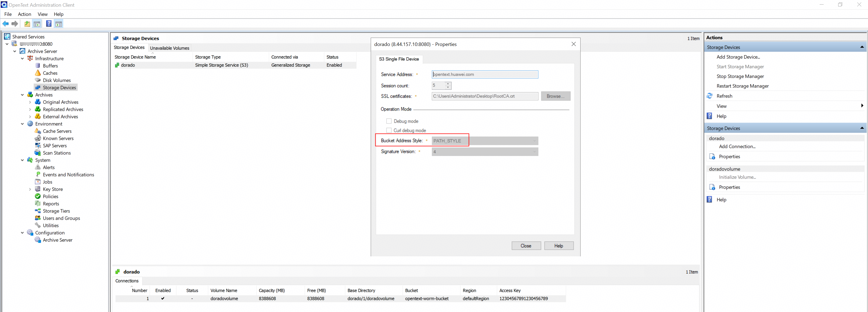Image resolution: width=868 pixels, height=312 pixels.
Task: Open the Action menu
Action: 24,14
